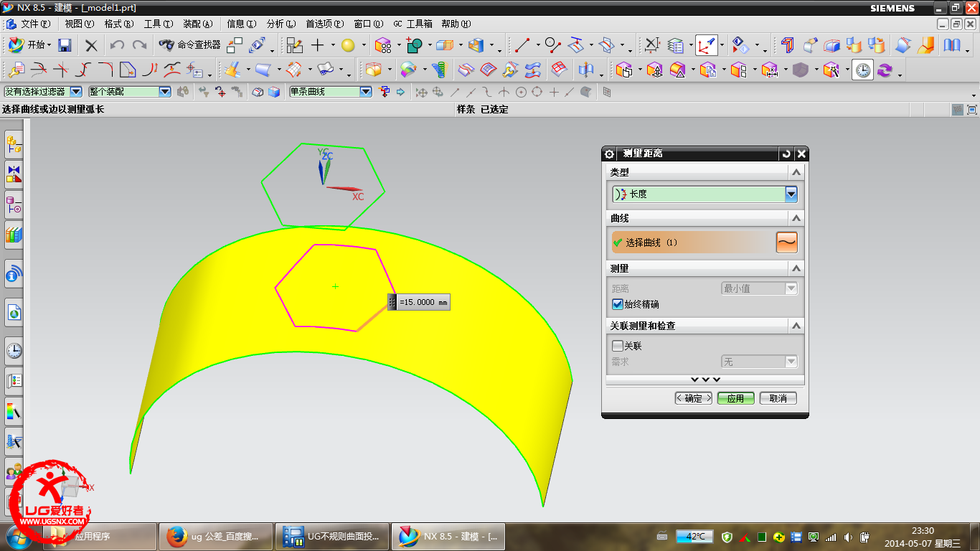This screenshot has width=980, height=551.
Task: Enable the 关联 checkbox
Action: coord(617,346)
